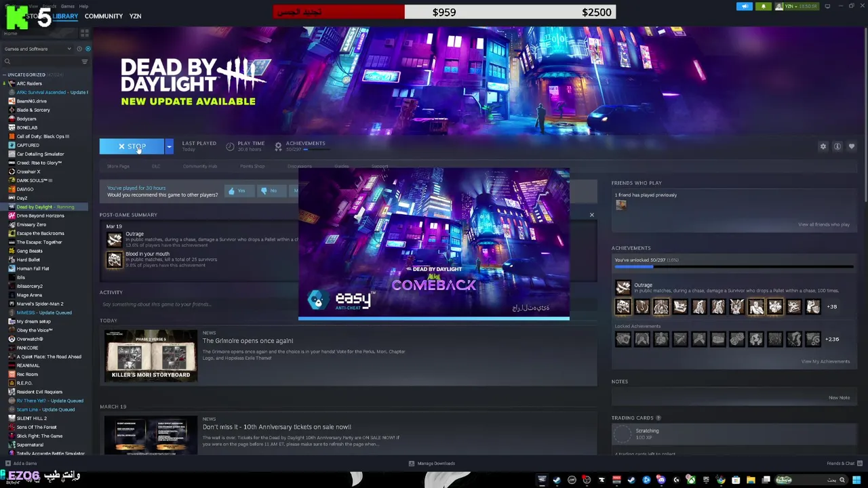Click Add a Game at bottom left
Viewport: 868px width, 488px height.
[21, 464]
